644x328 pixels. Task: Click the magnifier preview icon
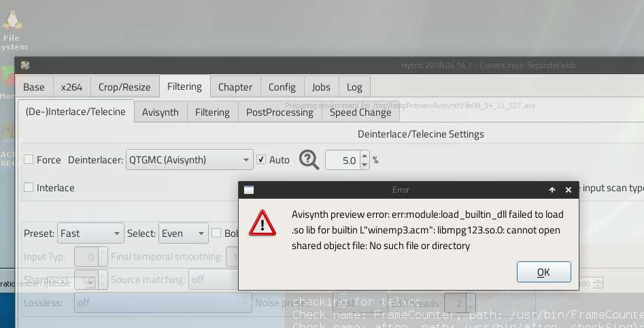coord(309,160)
